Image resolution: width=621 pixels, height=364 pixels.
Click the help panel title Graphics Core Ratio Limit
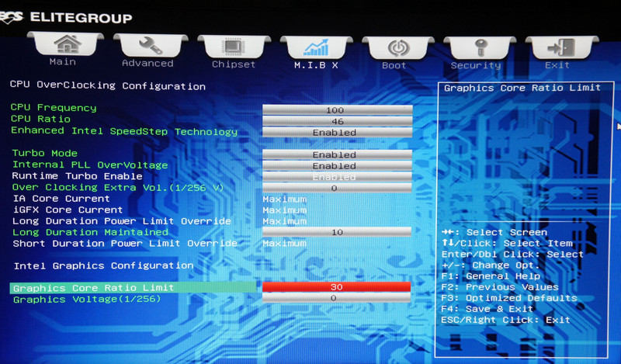coord(522,88)
